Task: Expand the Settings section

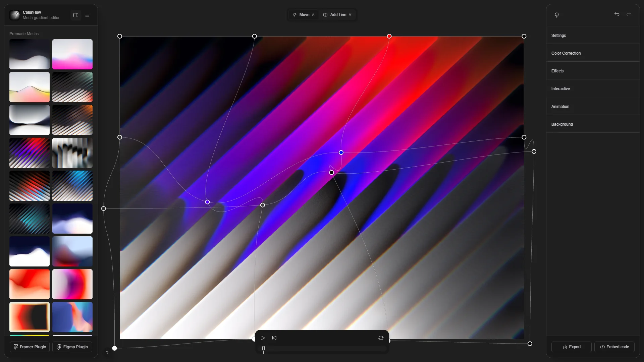Action: tap(593, 35)
